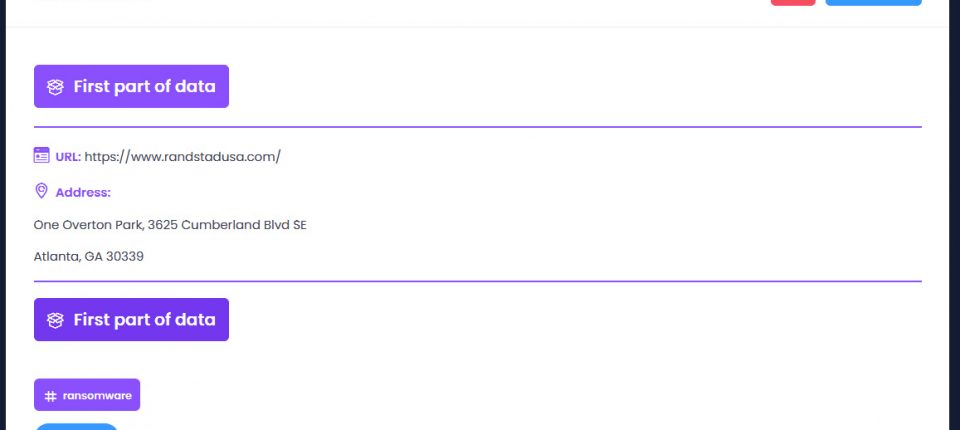Click the blue pill button below the ransomware tag

pos(76,427)
